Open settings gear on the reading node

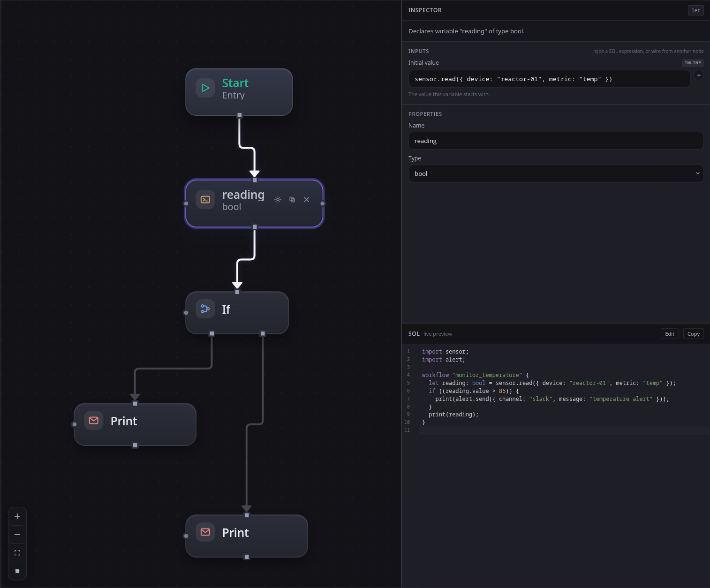278,199
